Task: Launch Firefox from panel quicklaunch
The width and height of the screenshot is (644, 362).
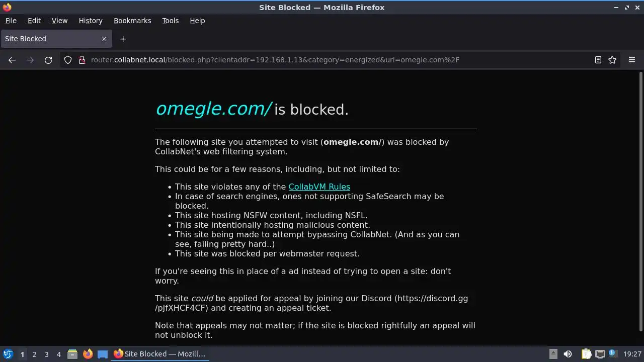Action: coord(88,354)
